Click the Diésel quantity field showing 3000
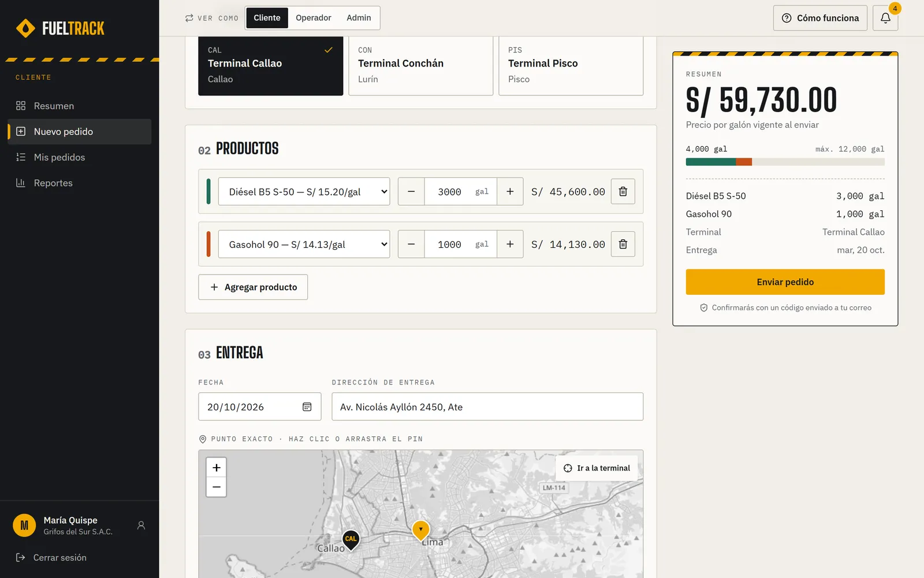 click(x=461, y=191)
